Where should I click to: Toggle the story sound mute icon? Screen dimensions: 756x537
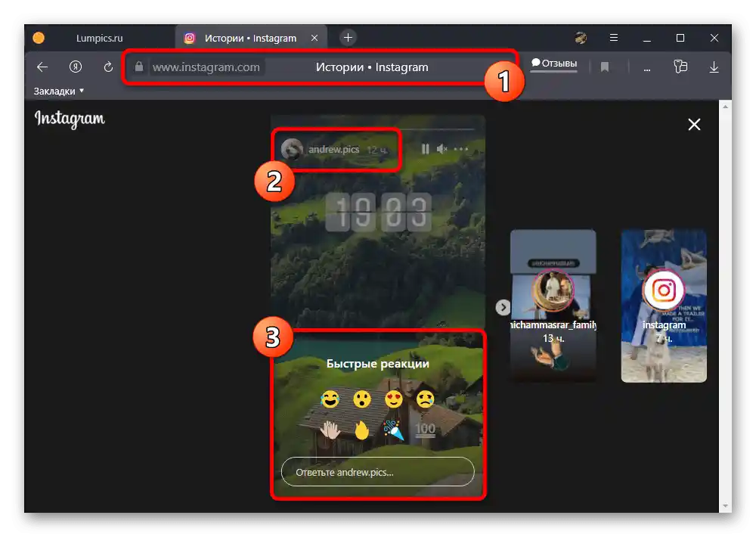pos(442,149)
